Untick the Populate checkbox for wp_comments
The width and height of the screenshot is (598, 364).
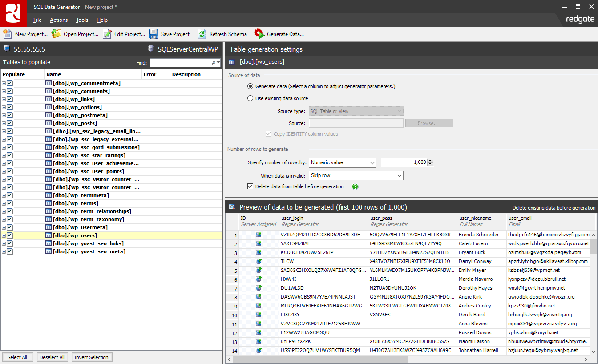[10, 91]
